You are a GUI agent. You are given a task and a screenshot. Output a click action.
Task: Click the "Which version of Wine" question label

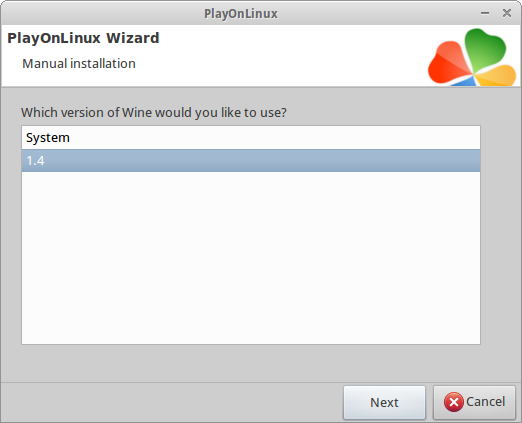point(154,113)
